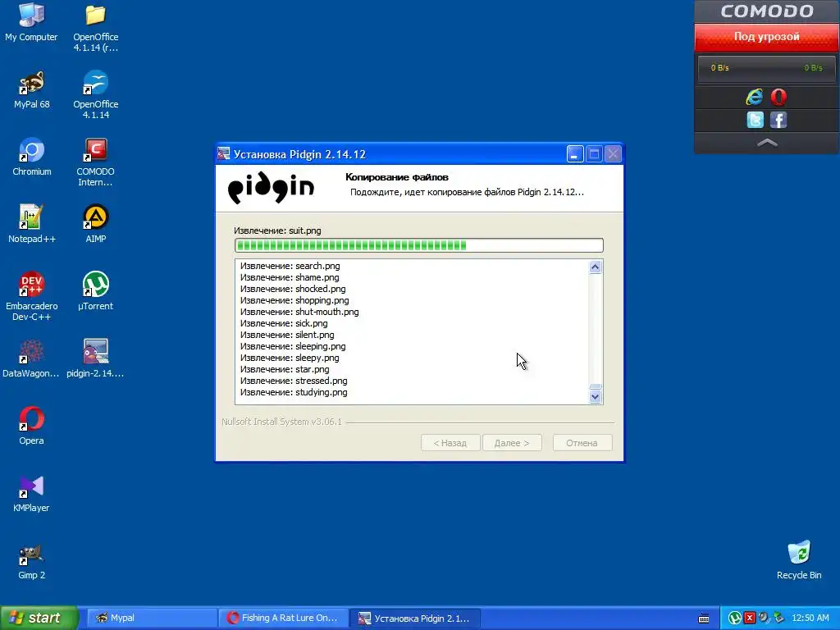Click the stressed.png extraction line
The height and width of the screenshot is (630, 840).
(x=294, y=381)
